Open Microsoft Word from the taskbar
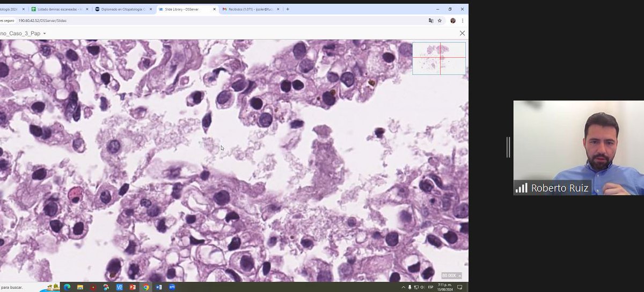The height and width of the screenshot is (292, 644). 159,287
